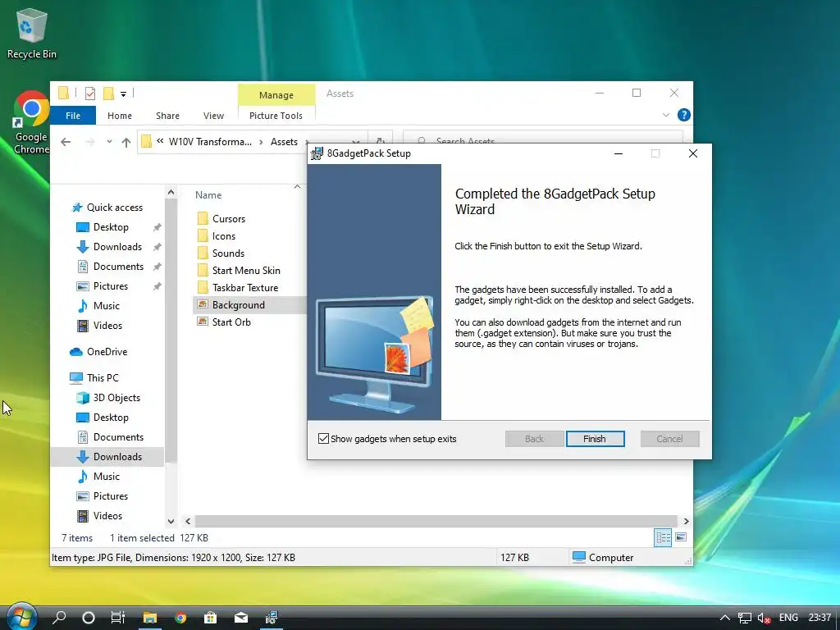Switch to Details view layout icon
The height and width of the screenshot is (630, 840).
[663, 537]
